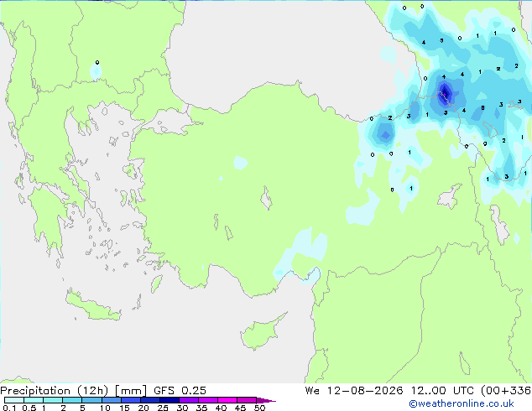Pick the 10–15 mm legend swatch

click(111, 400)
